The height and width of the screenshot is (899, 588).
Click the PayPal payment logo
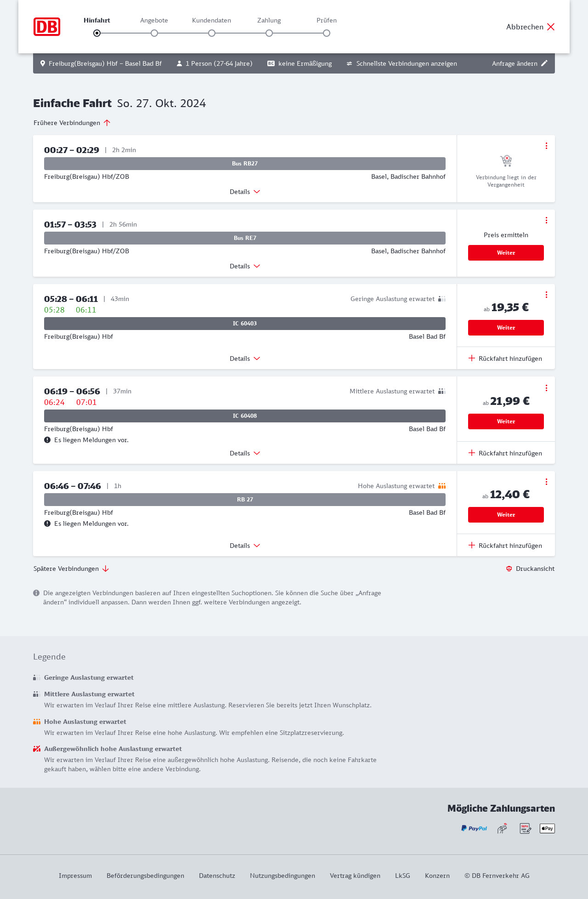(474, 828)
